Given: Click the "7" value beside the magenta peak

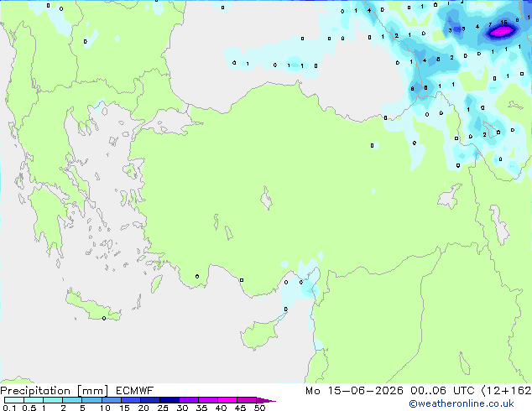Looking at the screenshot, I should [x=490, y=25].
